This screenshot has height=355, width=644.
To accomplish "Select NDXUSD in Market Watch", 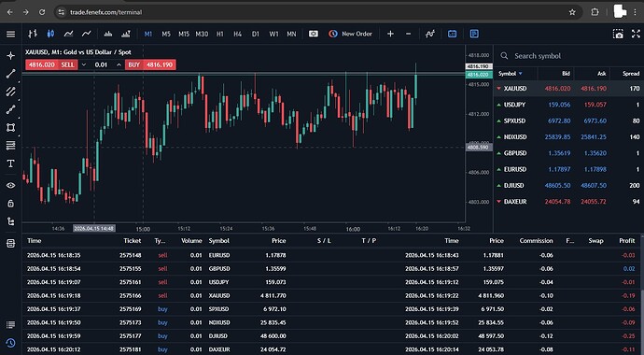I will click(x=568, y=136).
